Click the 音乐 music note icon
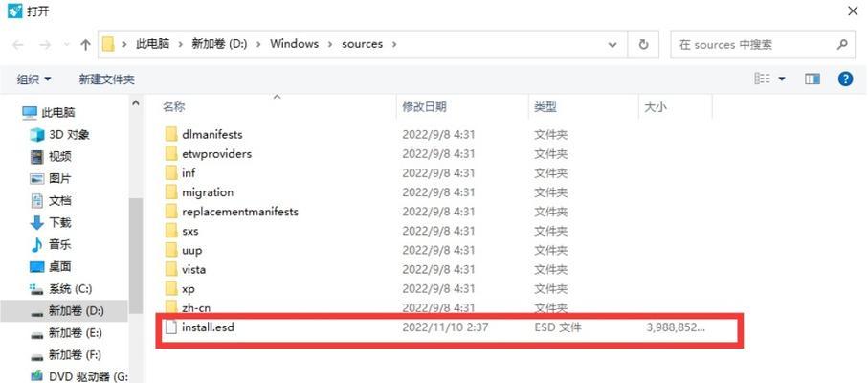This screenshot has width=868, height=383. [36, 244]
